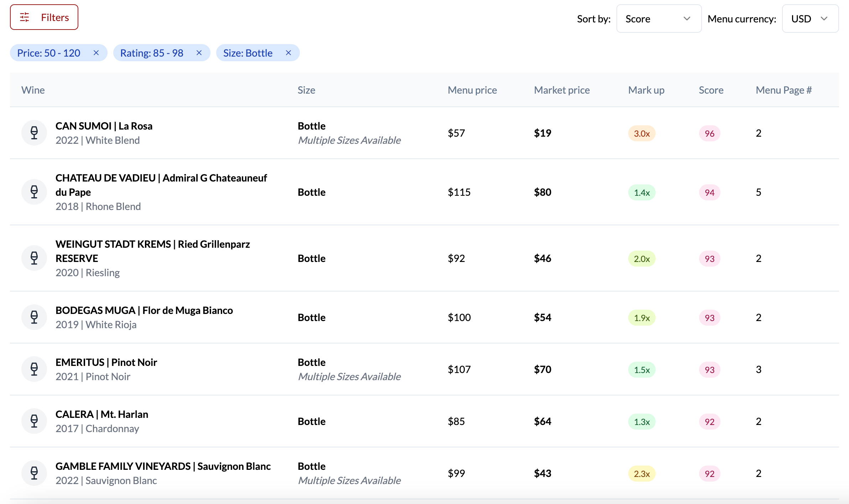Viewport: 849px width, 504px height.
Task: Open the Filters panel
Action: pyautogui.click(x=44, y=17)
